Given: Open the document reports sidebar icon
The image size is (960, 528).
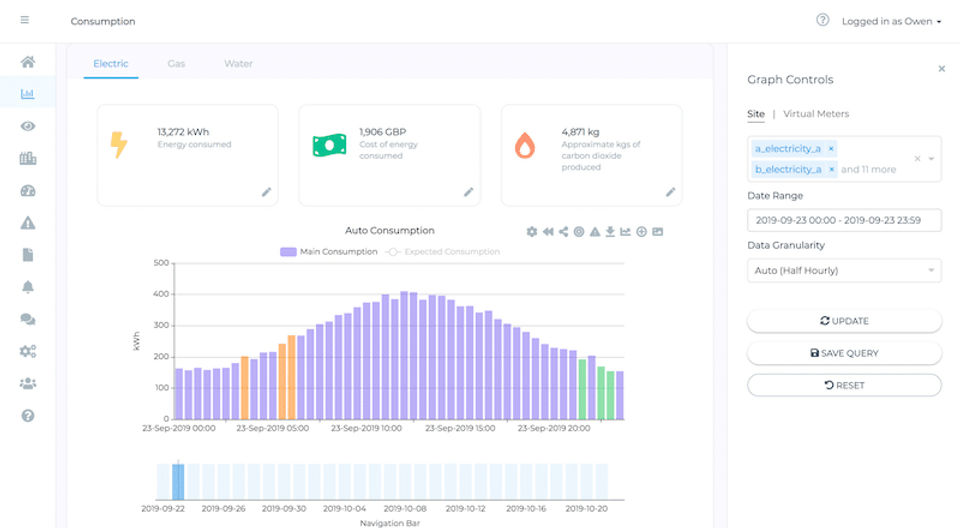Looking at the screenshot, I should [x=28, y=255].
